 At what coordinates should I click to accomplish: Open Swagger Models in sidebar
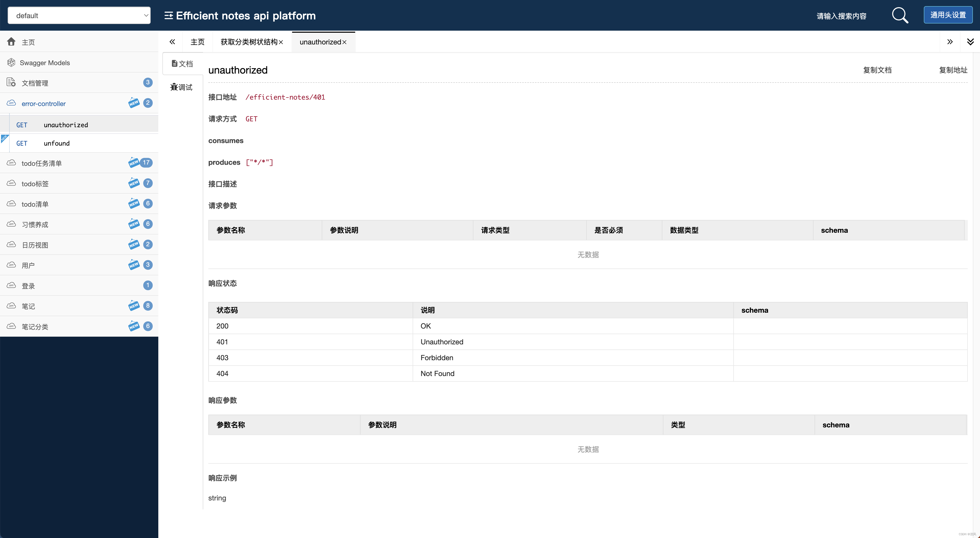[79, 62]
